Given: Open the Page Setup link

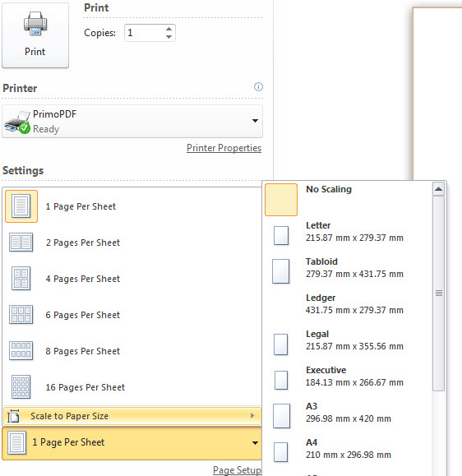Looking at the screenshot, I should coord(237,470).
